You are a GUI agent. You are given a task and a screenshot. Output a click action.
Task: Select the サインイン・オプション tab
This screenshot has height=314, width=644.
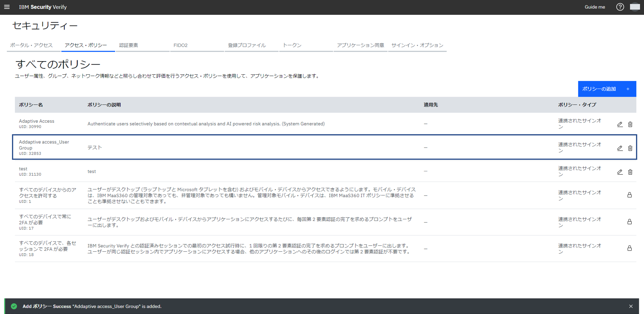[x=417, y=45]
